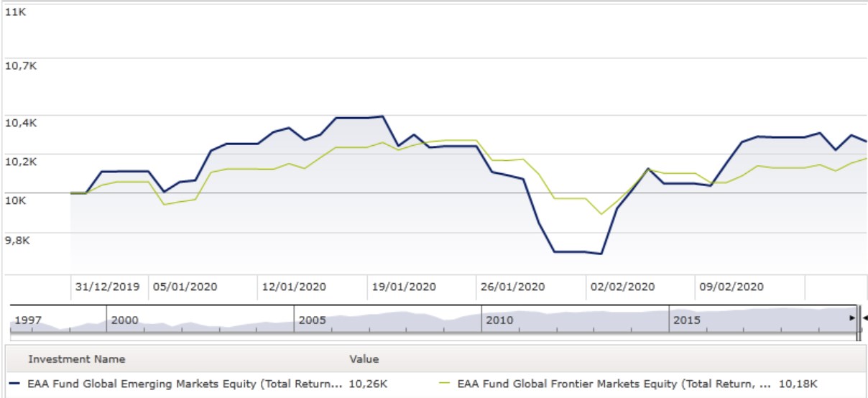Select the EAA Fund Global Emerging Markets Equity entry
The width and height of the screenshot is (868, 398).
click(x=185, y=384)
